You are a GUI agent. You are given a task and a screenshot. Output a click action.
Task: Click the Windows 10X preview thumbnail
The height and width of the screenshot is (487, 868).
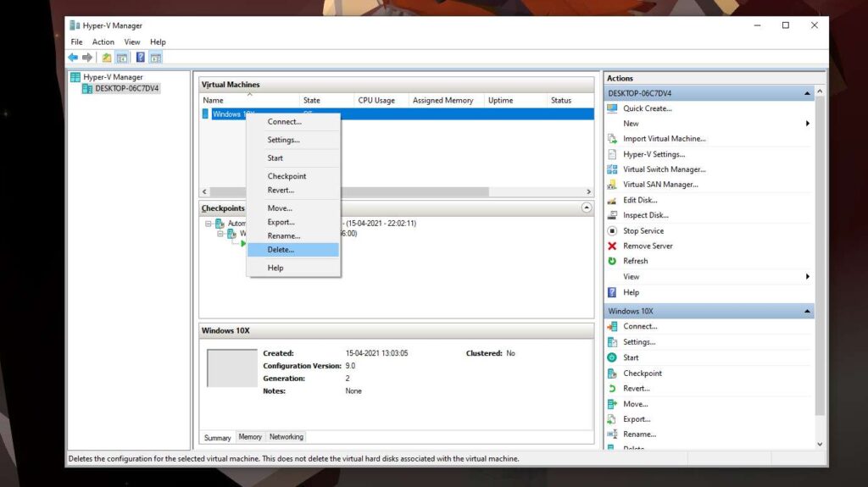(232, 368)
